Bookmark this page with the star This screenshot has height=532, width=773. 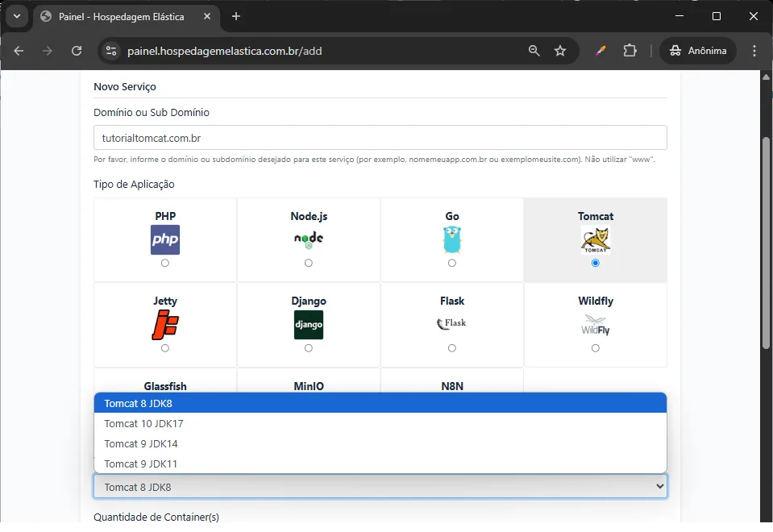pyautogui.click(x=560, y=51)
